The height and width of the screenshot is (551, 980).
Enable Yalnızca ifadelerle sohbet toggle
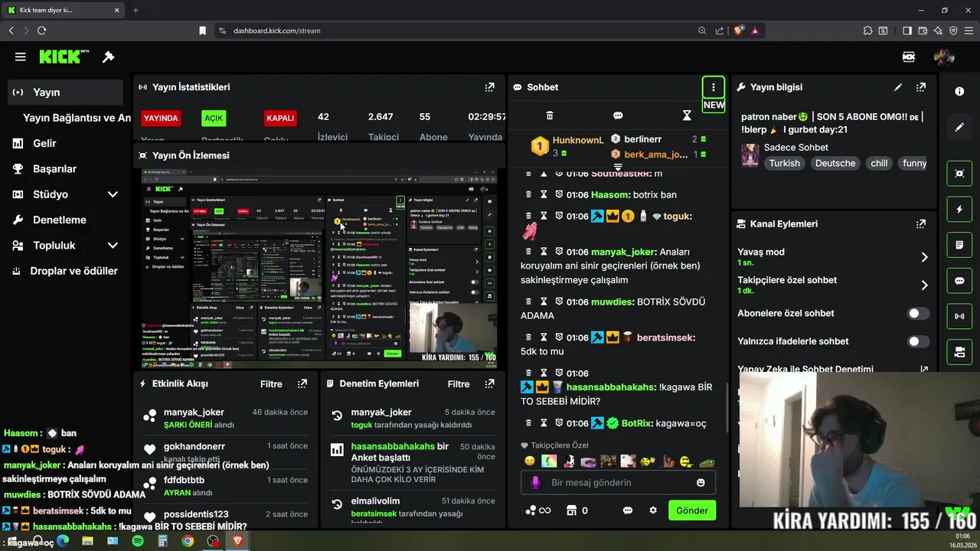click(x=918, y=341)
